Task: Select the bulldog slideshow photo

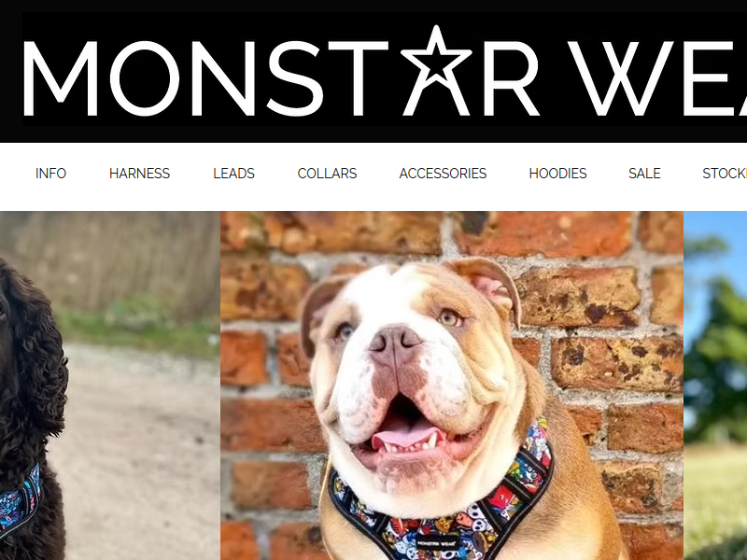Action: [x=452, y=385]
